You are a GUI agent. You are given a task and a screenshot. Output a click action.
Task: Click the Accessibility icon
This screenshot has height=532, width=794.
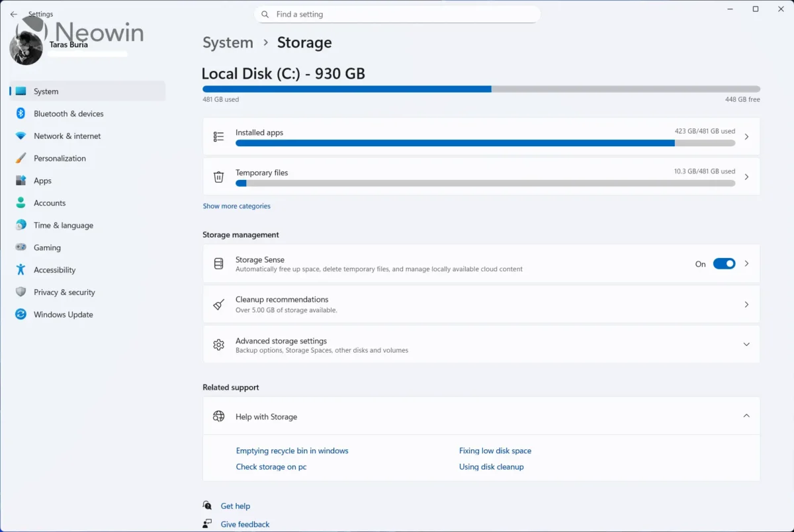21,269
